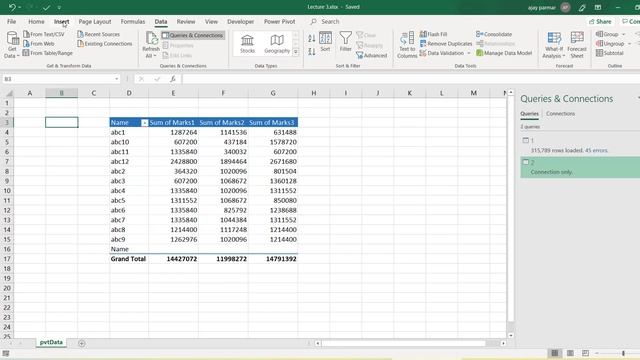Switch to the Insert tab
Image resolution: width=640 pixels, height=360 pixels.
click(62, 22)
